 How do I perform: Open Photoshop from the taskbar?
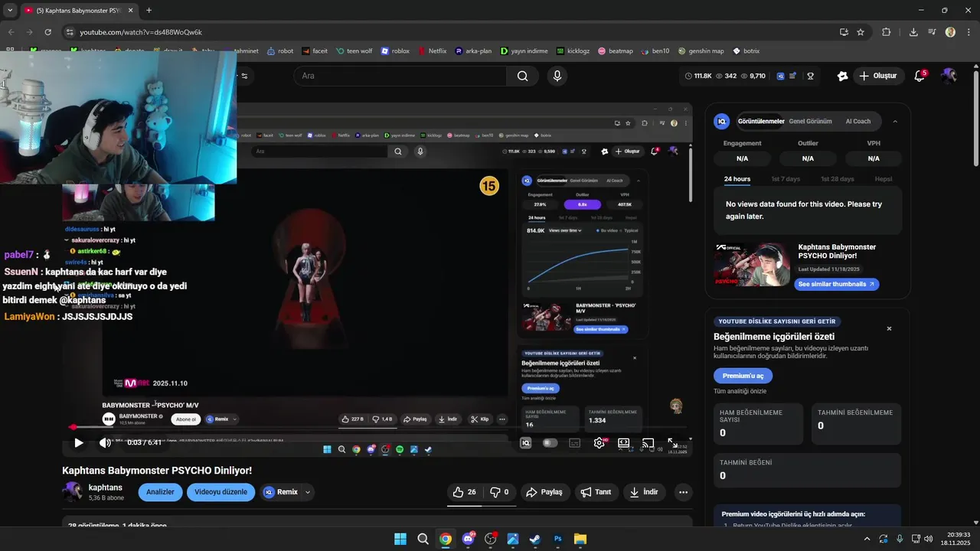(x=557, y=539)
